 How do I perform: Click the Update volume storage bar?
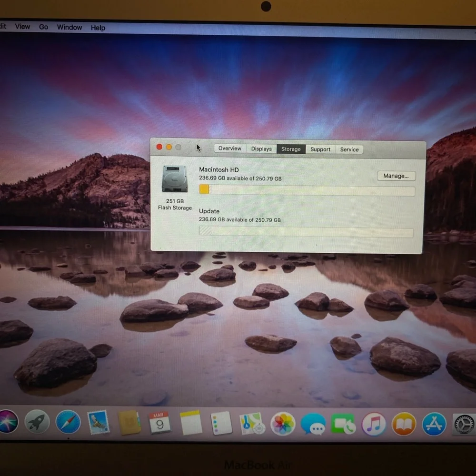coord(306,232)
